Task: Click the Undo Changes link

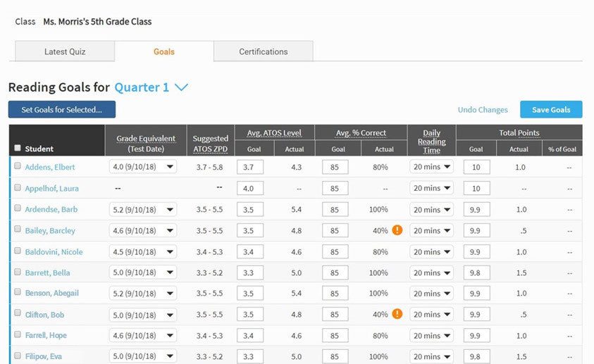Action: point(483,110)
